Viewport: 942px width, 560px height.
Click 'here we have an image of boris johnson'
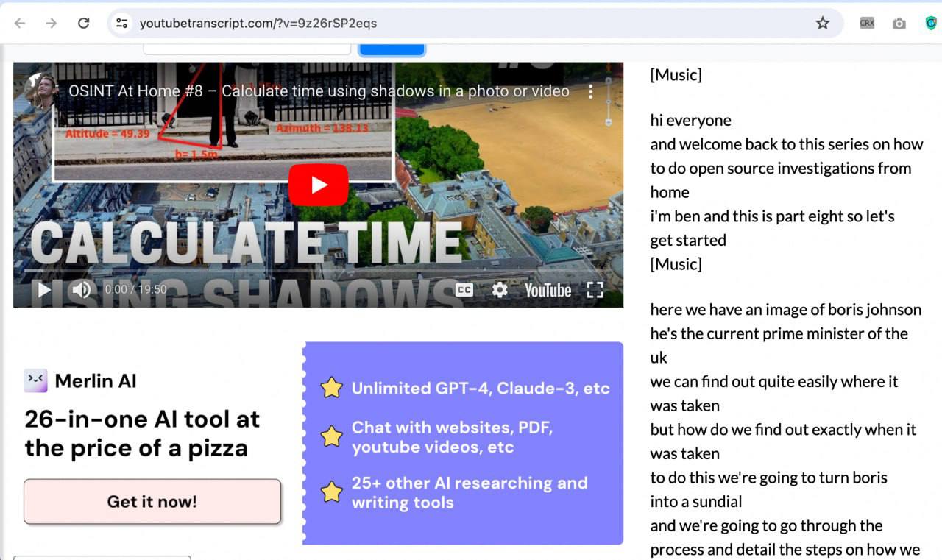click(785, 310)
